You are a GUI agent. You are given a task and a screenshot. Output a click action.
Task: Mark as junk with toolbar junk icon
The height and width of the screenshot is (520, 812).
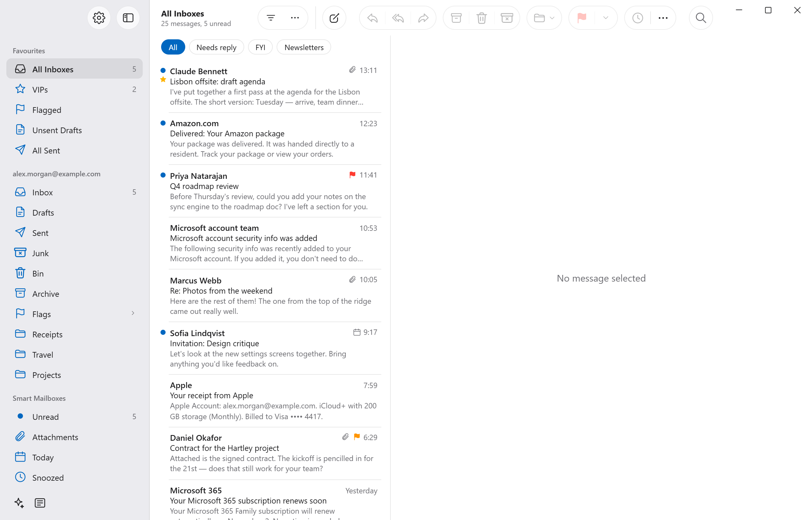coord(507,17)
